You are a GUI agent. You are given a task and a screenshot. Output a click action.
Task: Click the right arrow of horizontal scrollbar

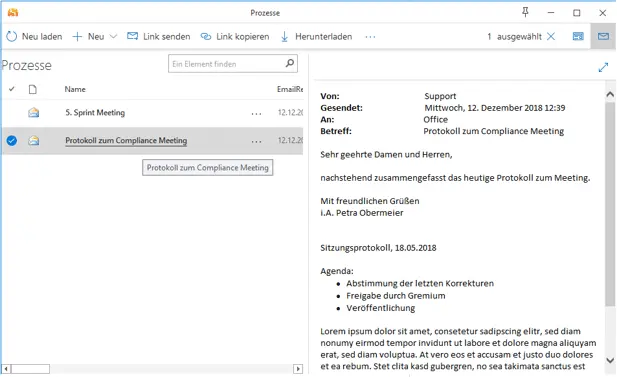pyautogui.click(x=298, y=369)
